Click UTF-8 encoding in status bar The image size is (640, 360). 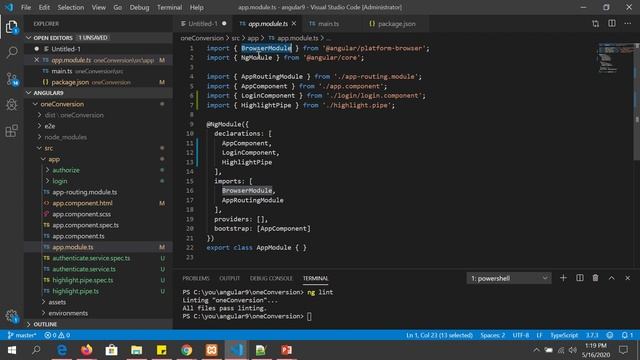point(521,335)
